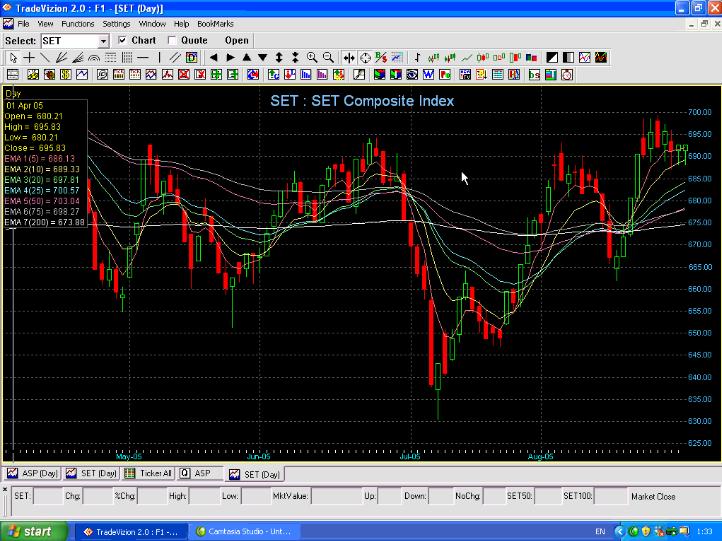722x541 pixels.
Task: Click the 700.00 price axis label
Action: point(699,112)
